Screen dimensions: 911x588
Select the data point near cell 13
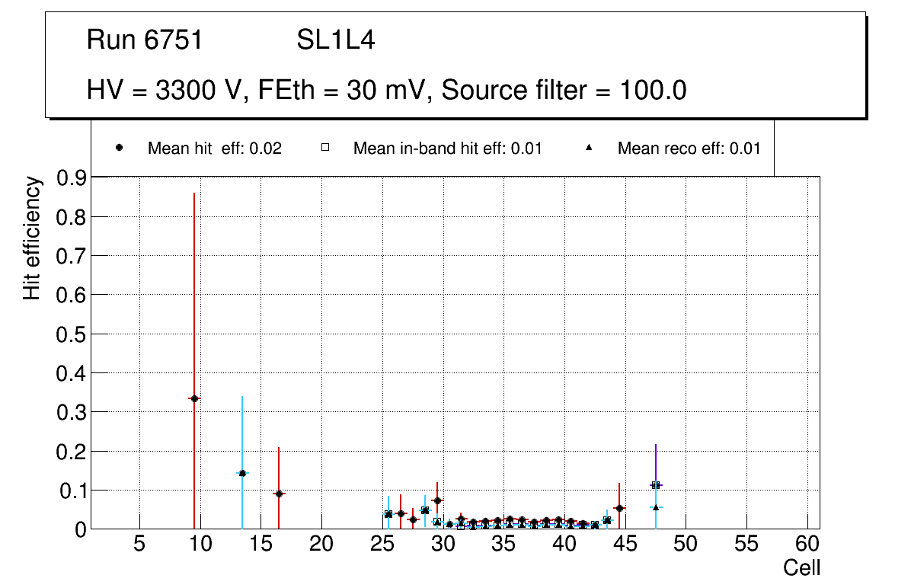pyautogui.click(x=242, y=473)
